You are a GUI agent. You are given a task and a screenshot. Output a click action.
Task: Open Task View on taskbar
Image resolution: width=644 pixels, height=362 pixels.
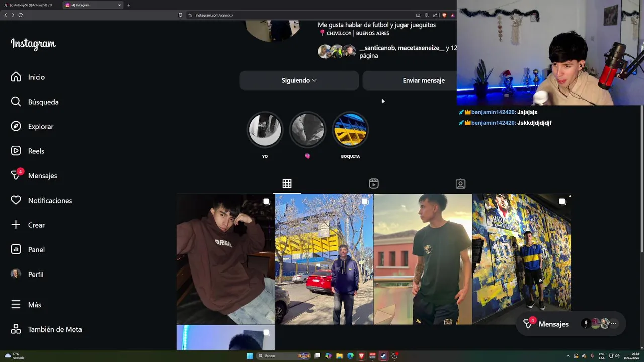317,356
